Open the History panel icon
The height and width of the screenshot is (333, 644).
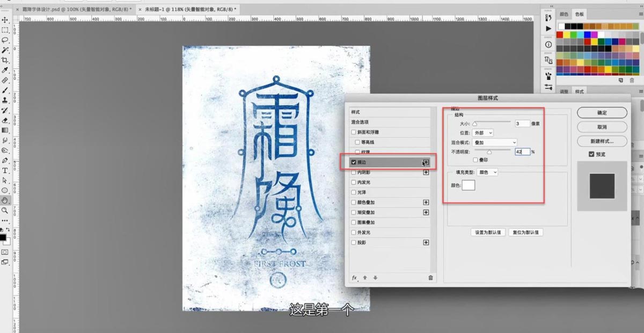pyautogui.click(x=548, y=18)
